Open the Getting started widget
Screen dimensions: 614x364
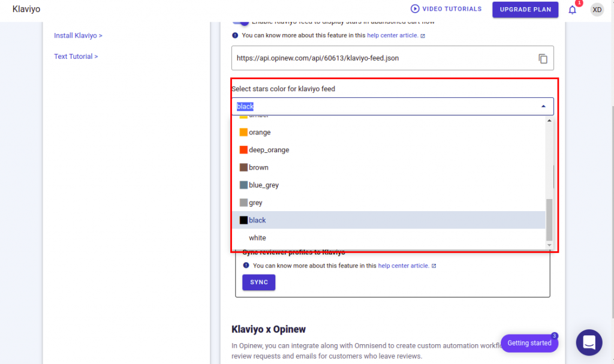(x=529, y=343)
